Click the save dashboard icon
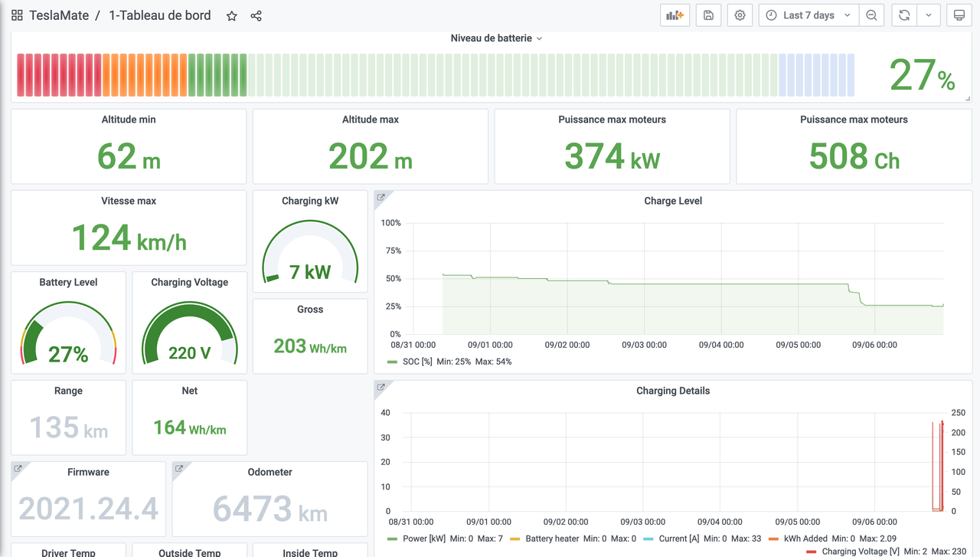This screenshot has height=557, width=980. click(708, 15)
